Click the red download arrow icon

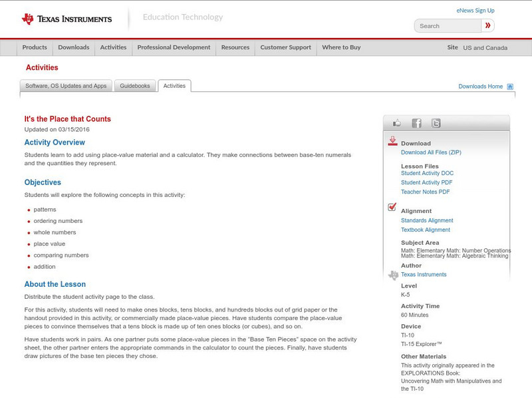392,141
